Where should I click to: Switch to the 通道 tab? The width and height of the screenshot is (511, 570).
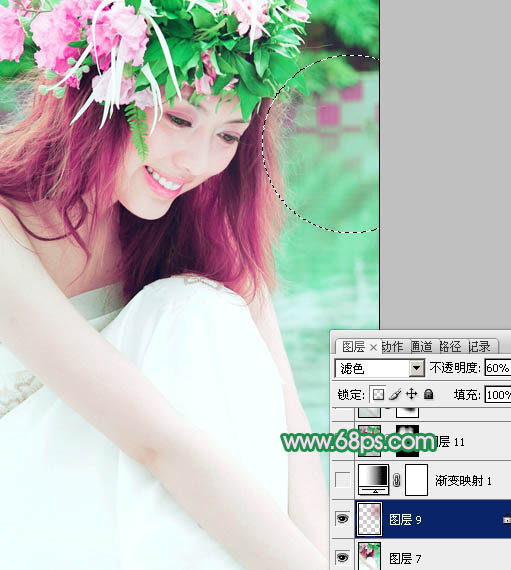(x=422, y=347)
